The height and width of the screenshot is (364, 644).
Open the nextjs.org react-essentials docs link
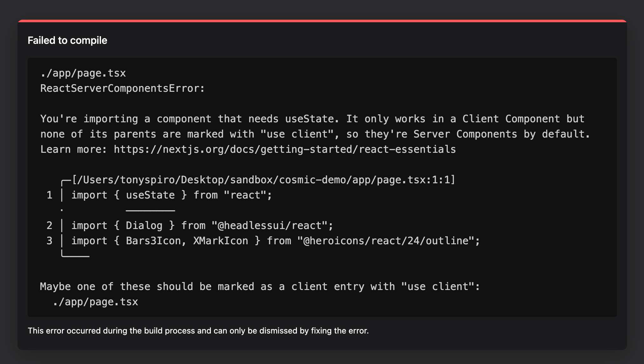tap(285, 149)
